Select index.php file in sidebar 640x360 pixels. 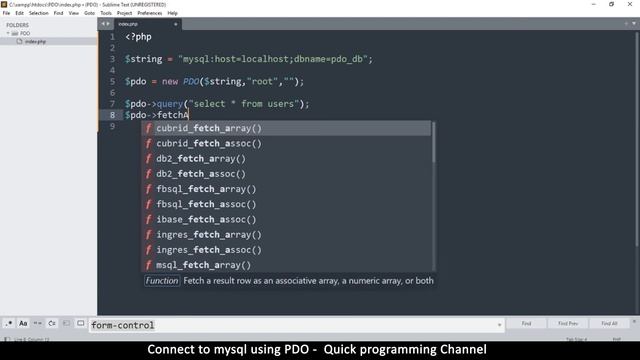48,42
